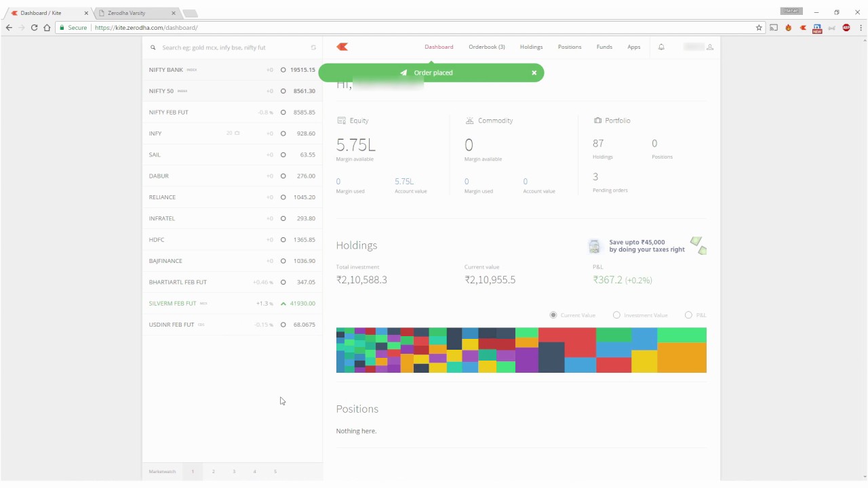The width and height of the screenshot is (868, 488).
Task: Go to the Holdings menu item
Action: tap(531, 47)
